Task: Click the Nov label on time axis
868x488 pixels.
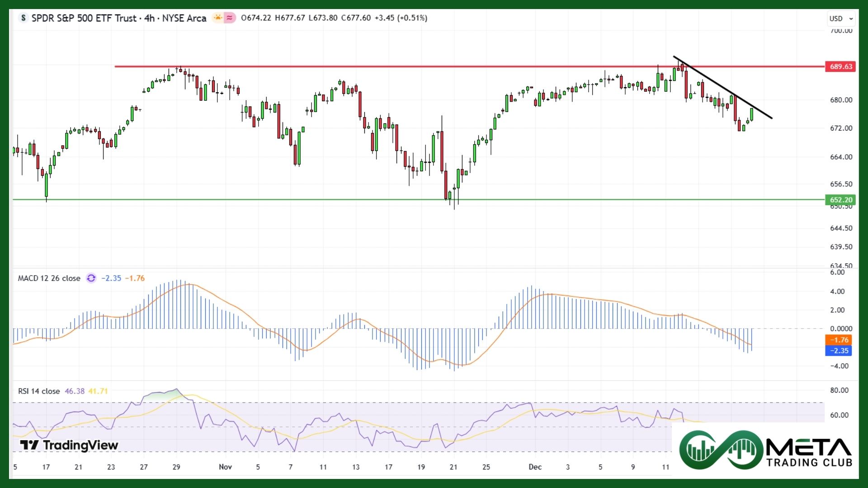Action: (225, 467)
